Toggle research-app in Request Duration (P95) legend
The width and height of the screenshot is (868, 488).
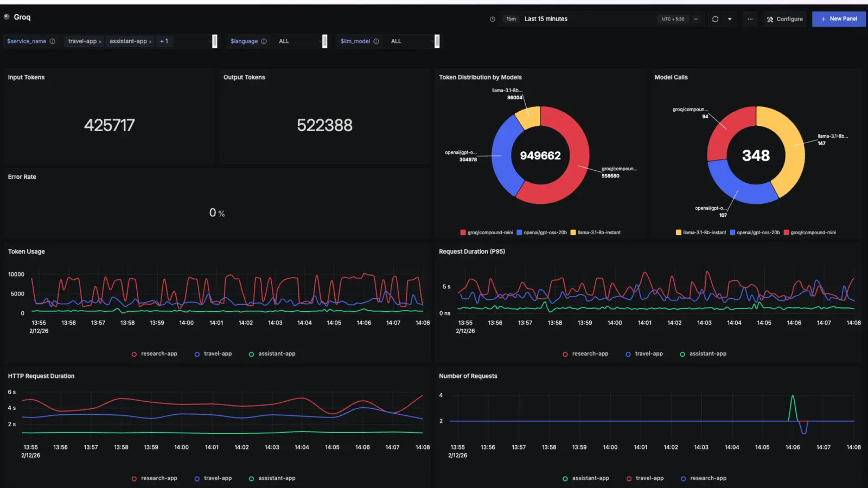tap(585, 354)
